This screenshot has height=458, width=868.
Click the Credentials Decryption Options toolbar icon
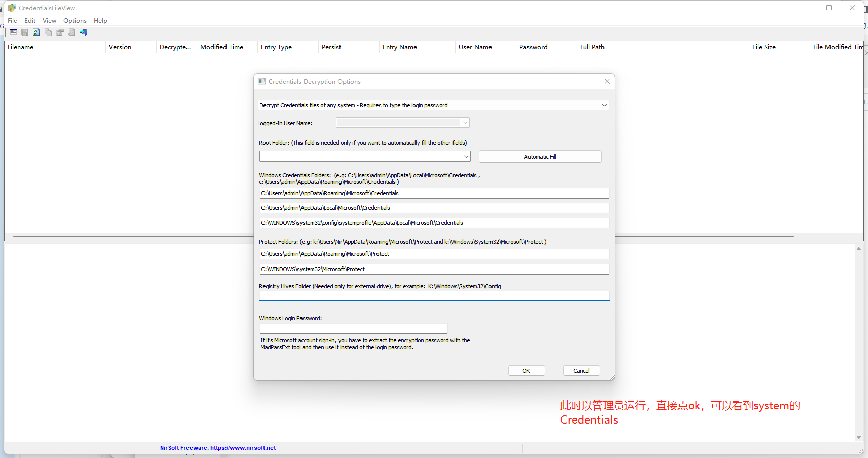coord(13,32)
